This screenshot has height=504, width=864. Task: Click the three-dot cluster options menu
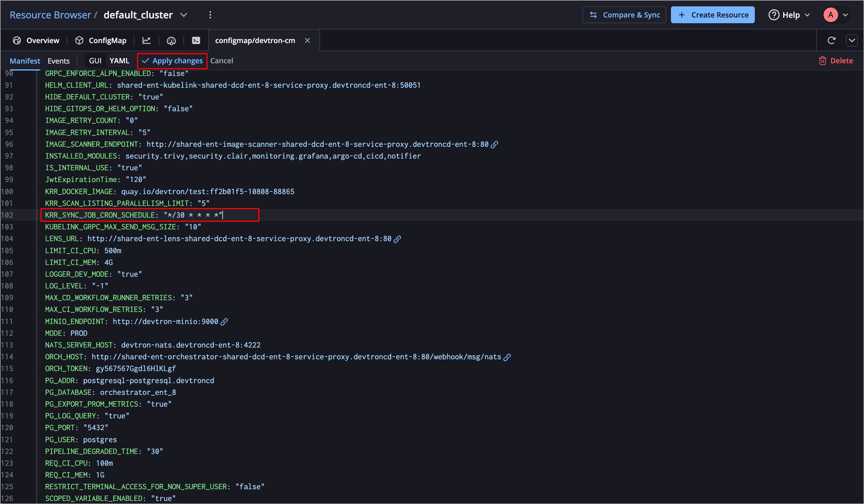[x=210, y=15]
